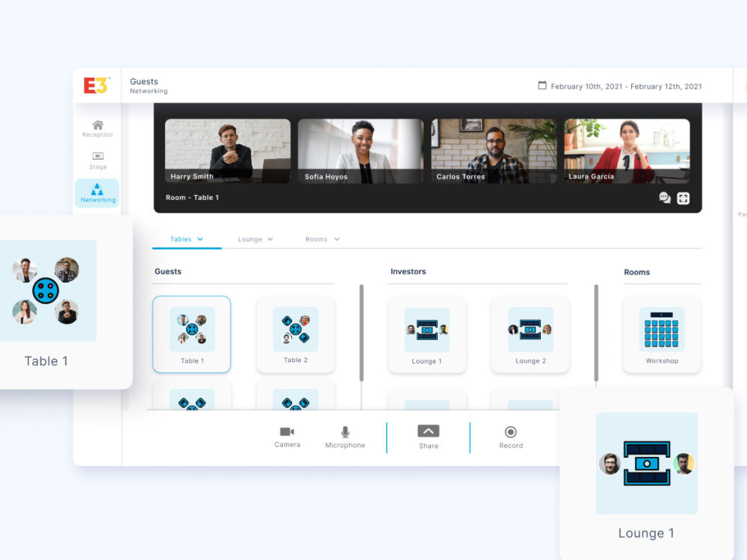Switch to the Rooms tab
Image resolution: width=747 pixels, height=560 pixels.
[x=323, y=239]
